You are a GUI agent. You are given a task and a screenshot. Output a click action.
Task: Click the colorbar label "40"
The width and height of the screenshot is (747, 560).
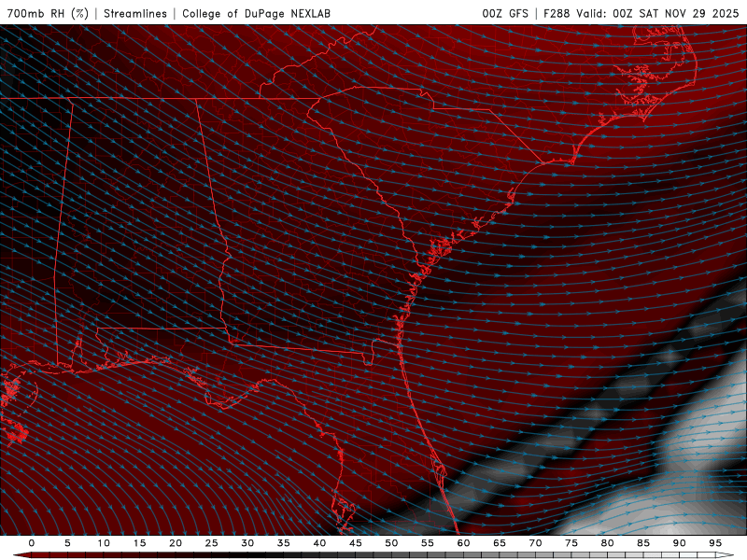coord(319,543)
